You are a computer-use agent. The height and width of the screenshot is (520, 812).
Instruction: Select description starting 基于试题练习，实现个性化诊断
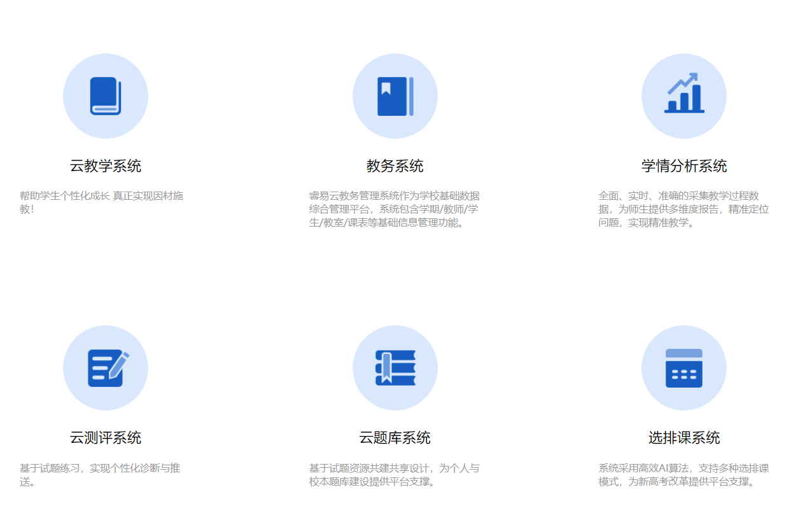click(101, 475)
